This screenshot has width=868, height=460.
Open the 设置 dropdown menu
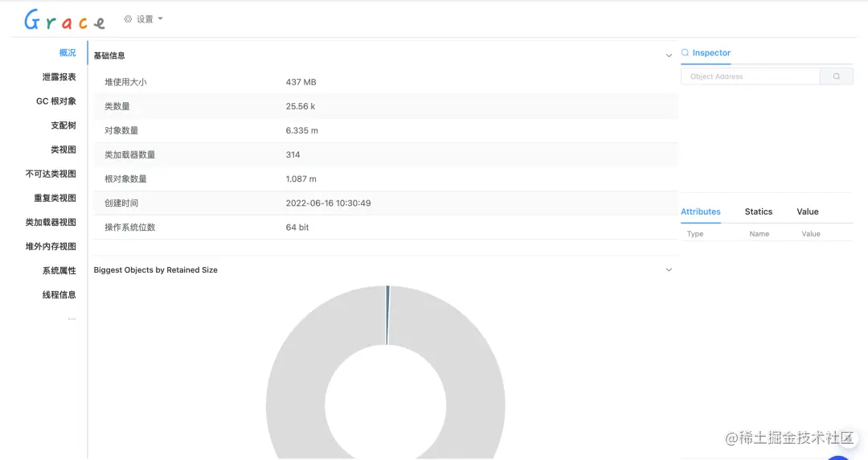(144, 18)
